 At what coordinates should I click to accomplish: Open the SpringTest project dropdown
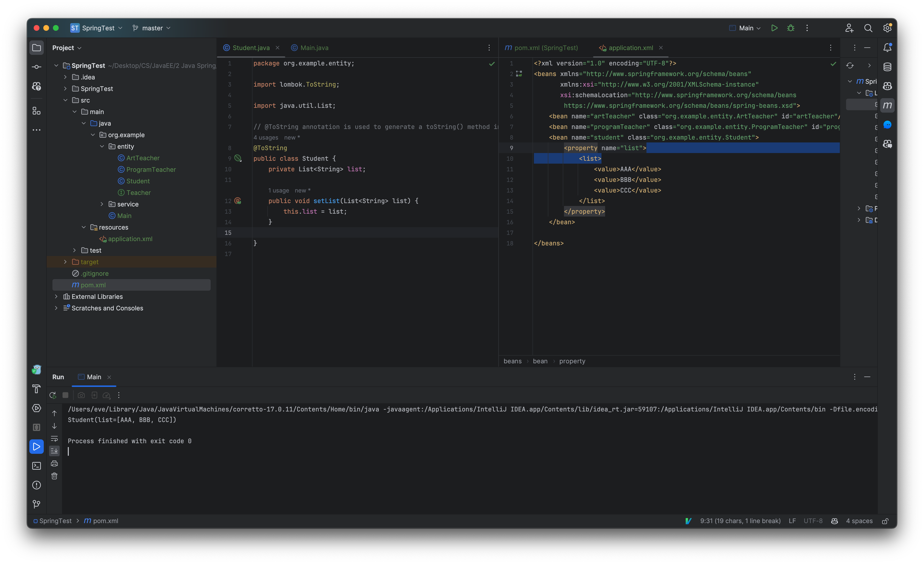(96, 28)
